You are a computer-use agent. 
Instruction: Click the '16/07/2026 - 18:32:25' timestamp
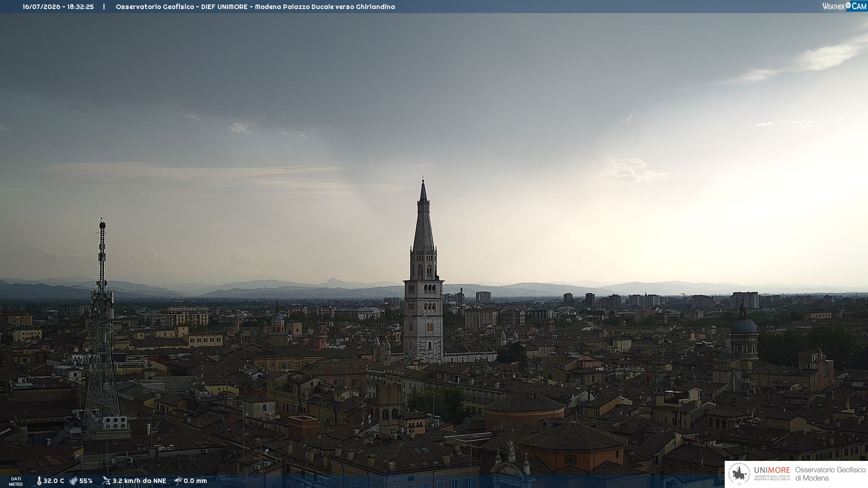(58, 7)
